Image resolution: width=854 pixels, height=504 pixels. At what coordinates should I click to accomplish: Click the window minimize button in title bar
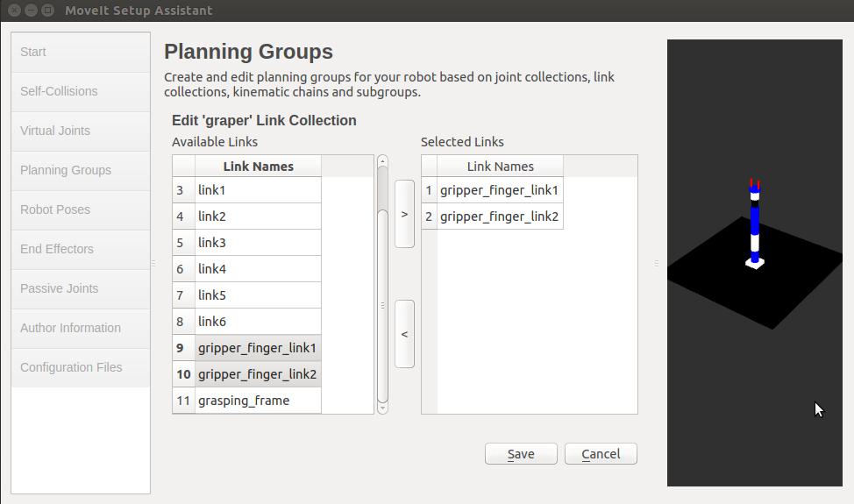coord(32,11)
